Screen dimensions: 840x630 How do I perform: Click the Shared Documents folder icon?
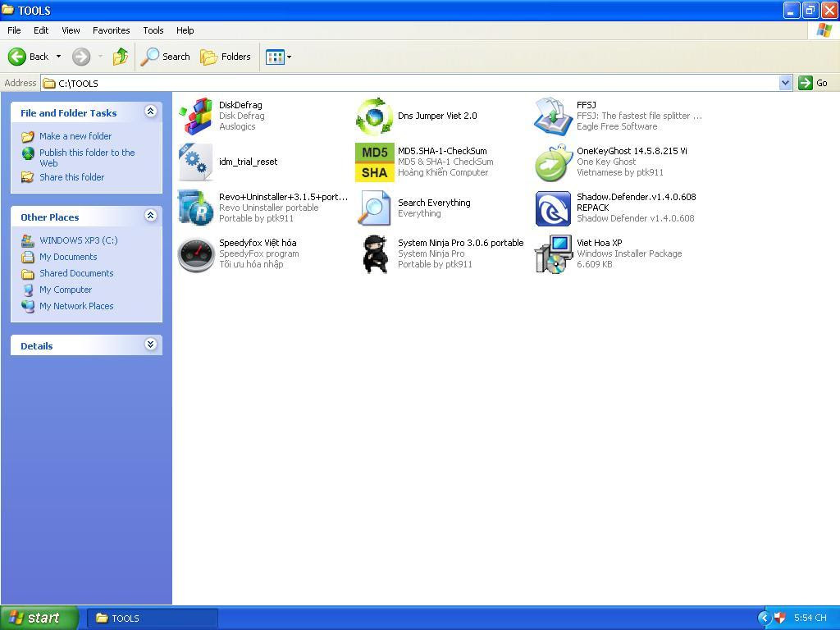(28, 274)
